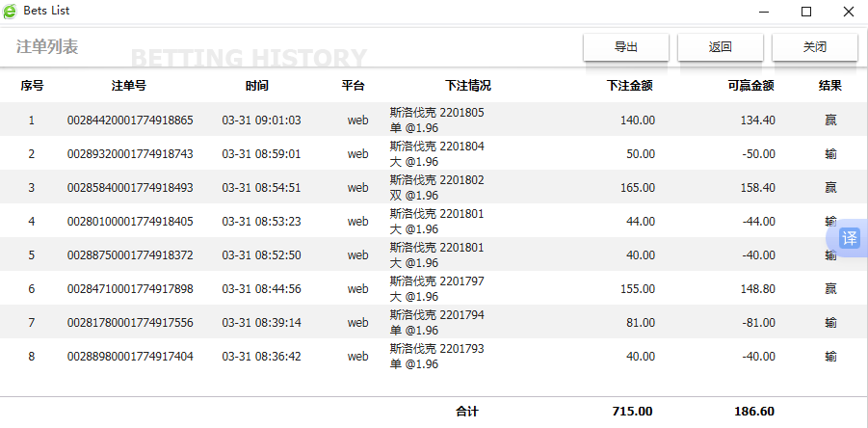Click the 注单号 column header
Viewport: 868px width, 428px height.
(129, 86)
